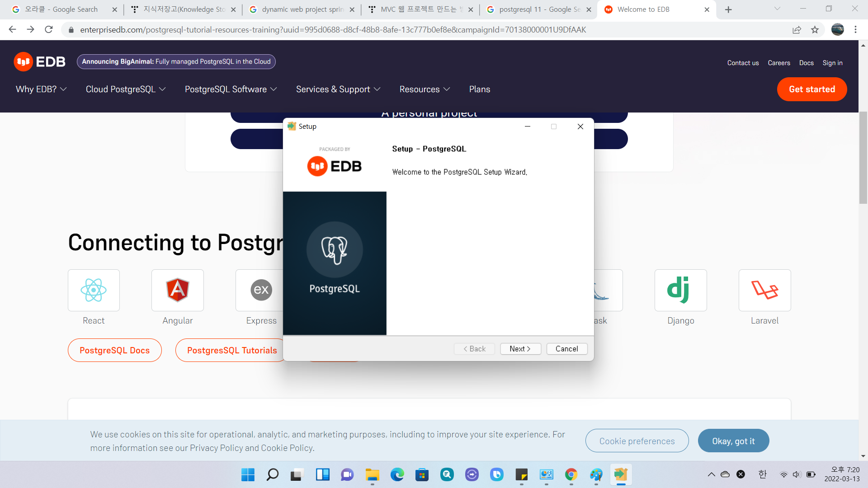Bookmark this page with star icon
The image size is (868, 488).
pyautogui.click(x=815, y=30)
